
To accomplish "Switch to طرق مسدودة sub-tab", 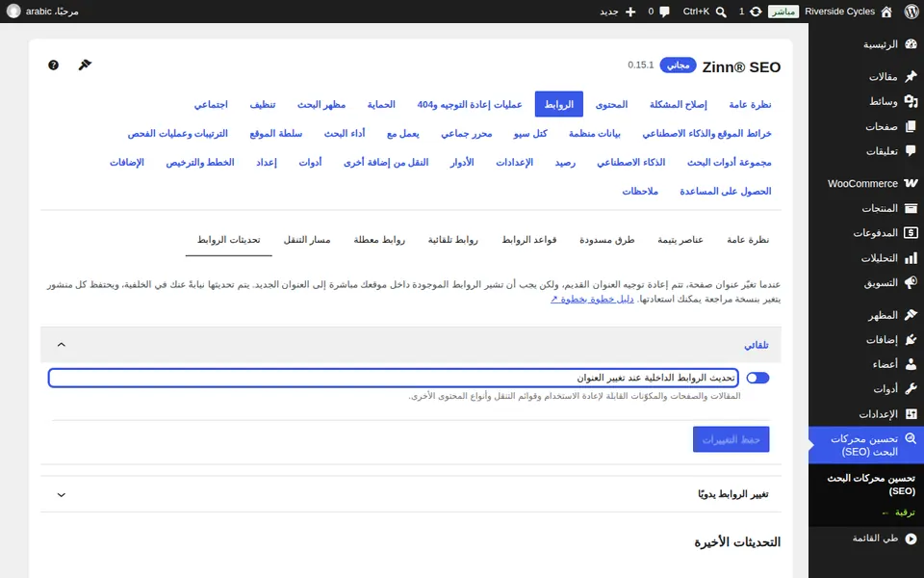I will tap(607, 240).
